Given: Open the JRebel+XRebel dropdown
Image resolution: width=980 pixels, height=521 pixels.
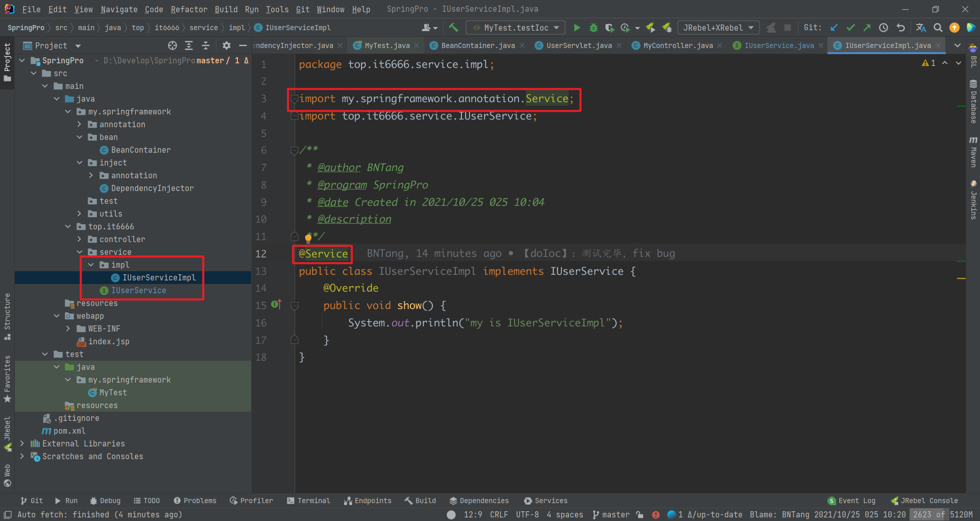Looking at the screenshot, I should pos(718,28).
